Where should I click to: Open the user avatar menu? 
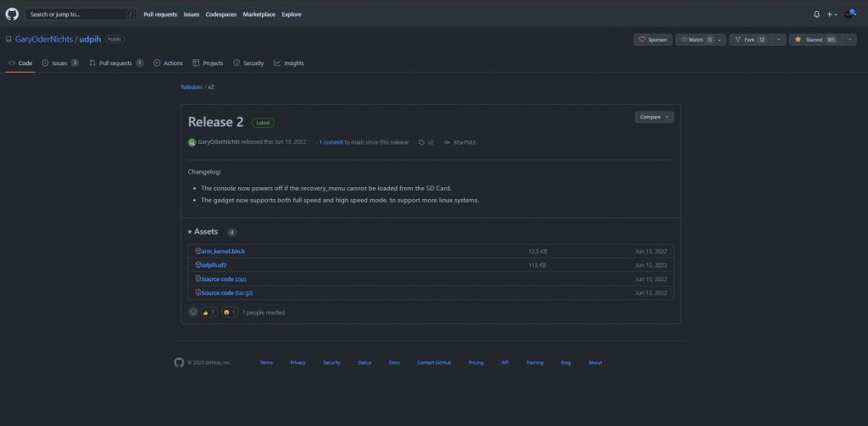[x=849, y=14]
